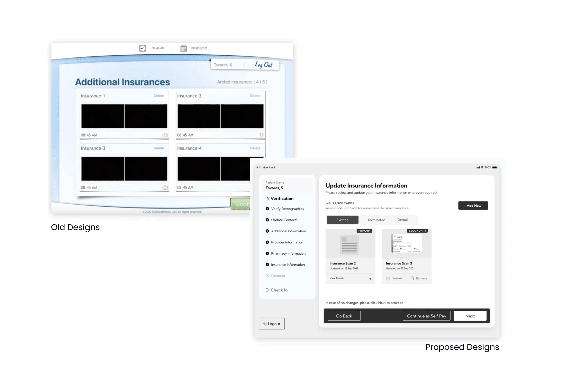Open Insurance Information step in sidebar
Viewport: 588px width, 382px height.
point(288,264)
